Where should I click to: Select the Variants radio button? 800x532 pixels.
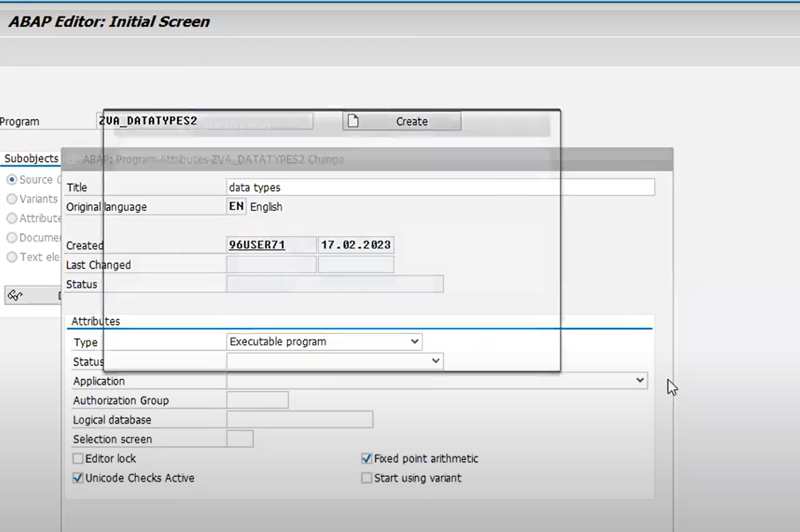point(11,199)
